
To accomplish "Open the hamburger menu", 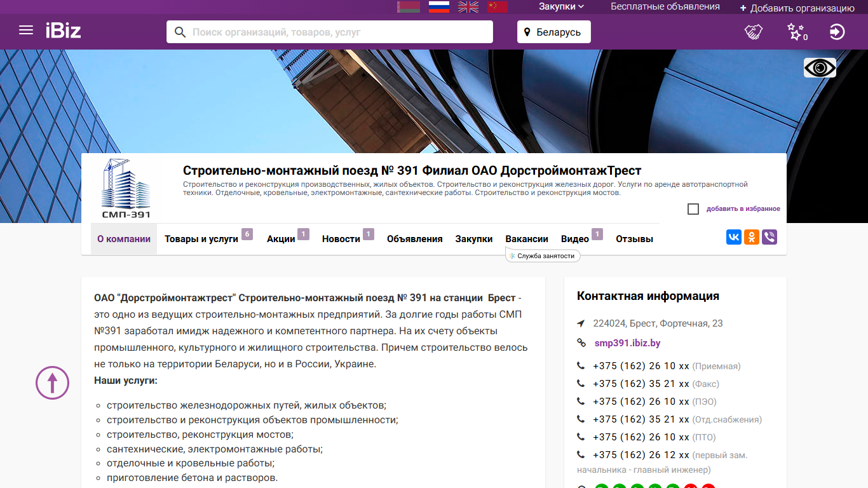I will click(26, 30).
